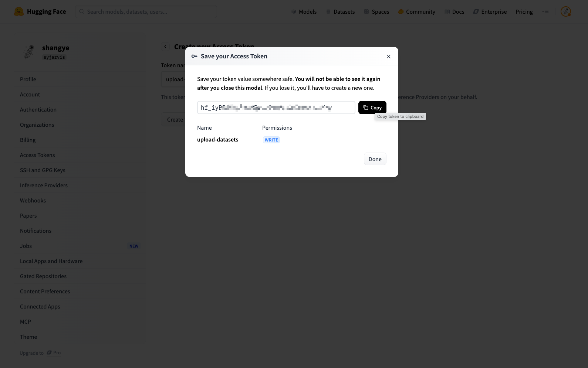Click the syjarvis handle label
Viewport: 588px width, 368px height.
54,57
